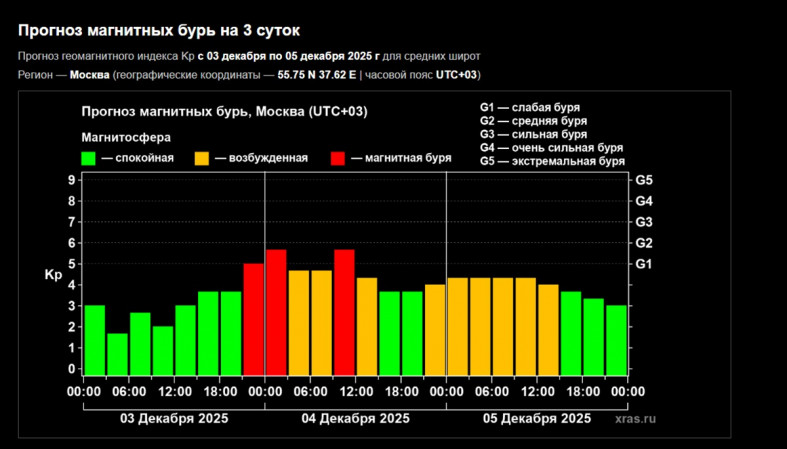The width and height of the screenshot is (787, 449).
Task: Click the G5 label on right axis
Action: point(645,180)
